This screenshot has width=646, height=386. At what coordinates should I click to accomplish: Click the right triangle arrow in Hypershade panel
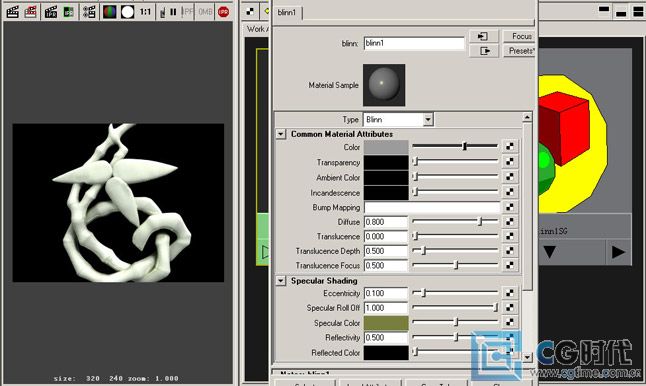point(618,252)
